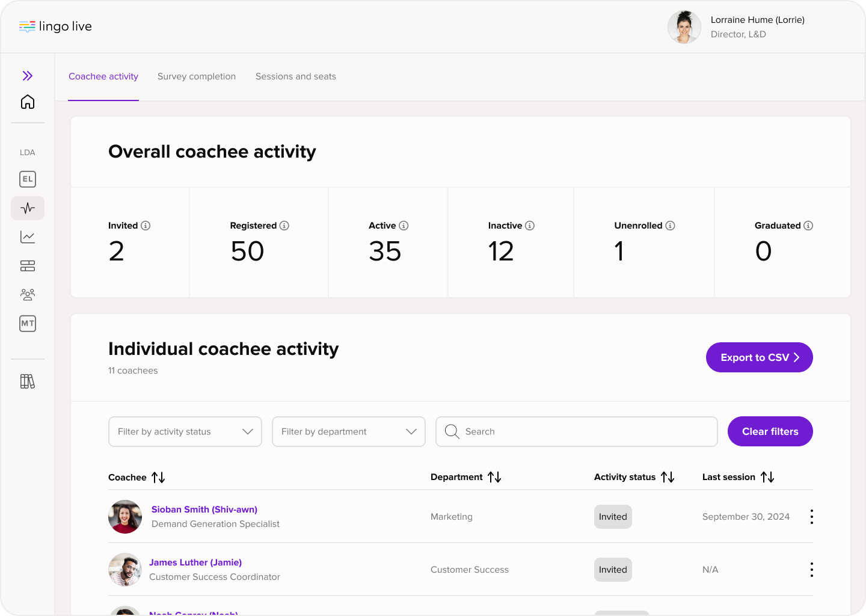Click the 'N/A' last session cell
866x616 pixels.
click(x=710, y=570)
